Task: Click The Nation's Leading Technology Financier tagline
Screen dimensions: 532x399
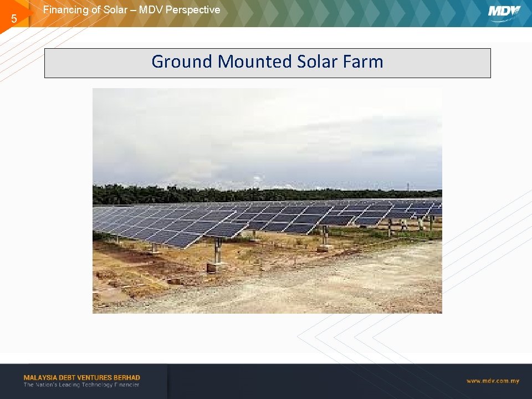Action: (81, 385)
